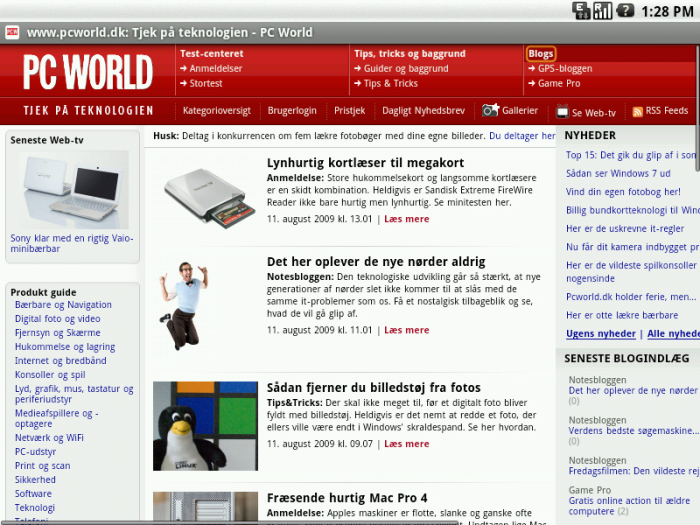Open Test-centeret section
The image size is (700, 525).
tap(212, 54)
